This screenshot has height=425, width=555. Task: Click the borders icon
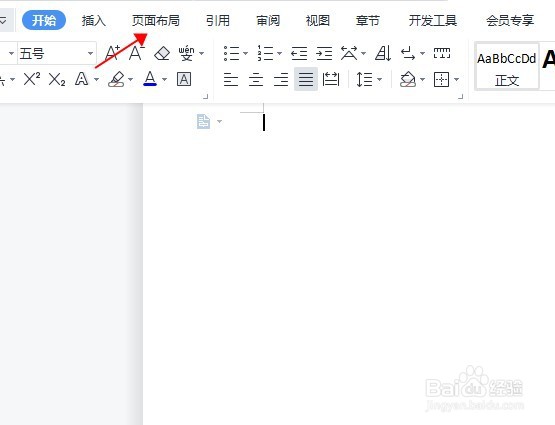tap(441, 79)
